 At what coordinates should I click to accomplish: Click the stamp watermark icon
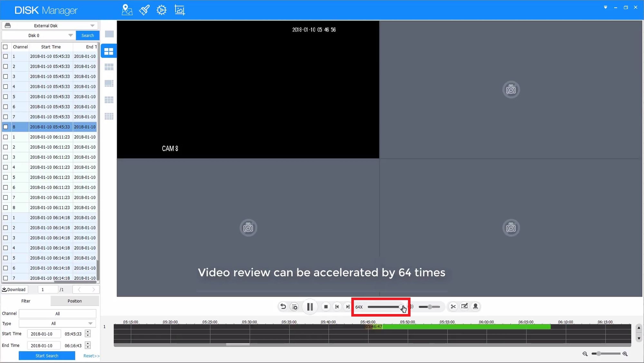click(x=475, y=307)
